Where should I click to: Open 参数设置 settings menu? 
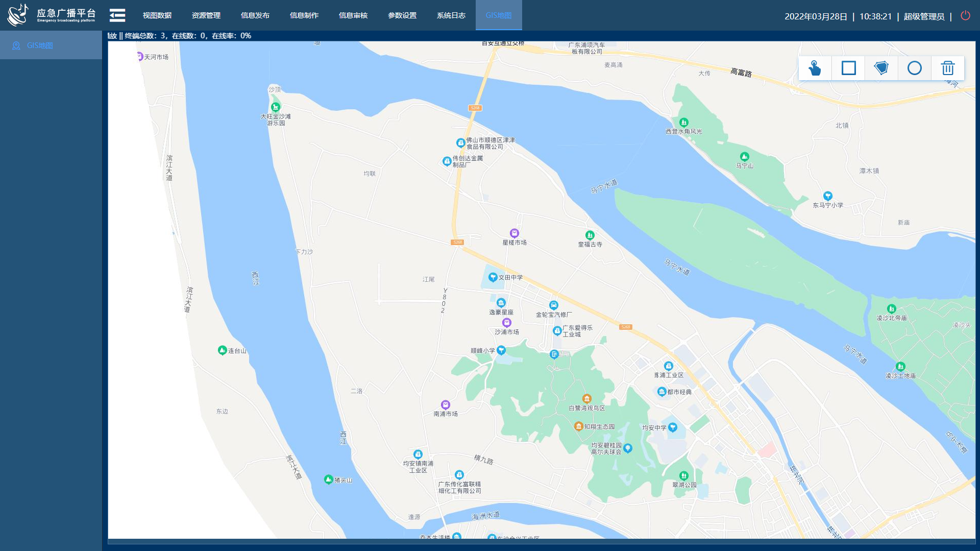tap(402, 15)
